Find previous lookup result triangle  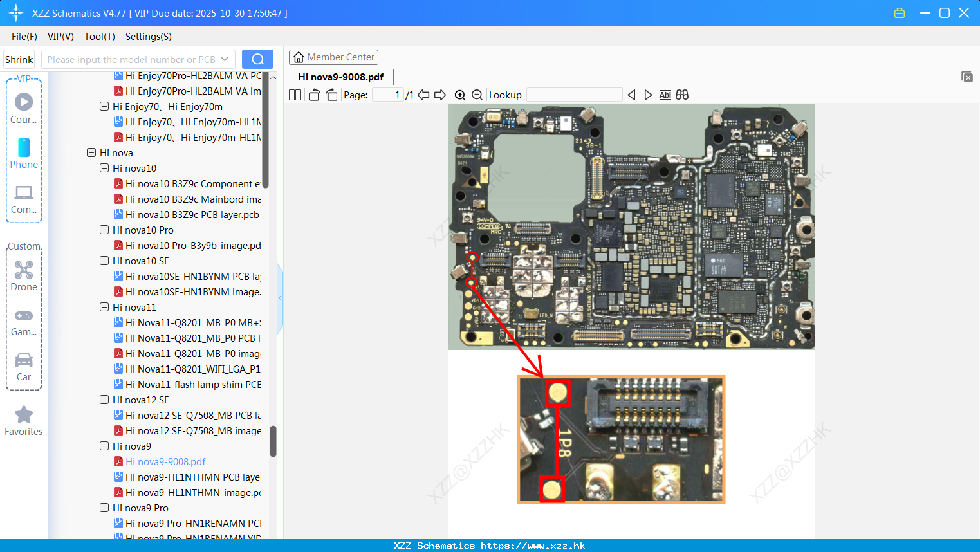(x=631, y=95)
